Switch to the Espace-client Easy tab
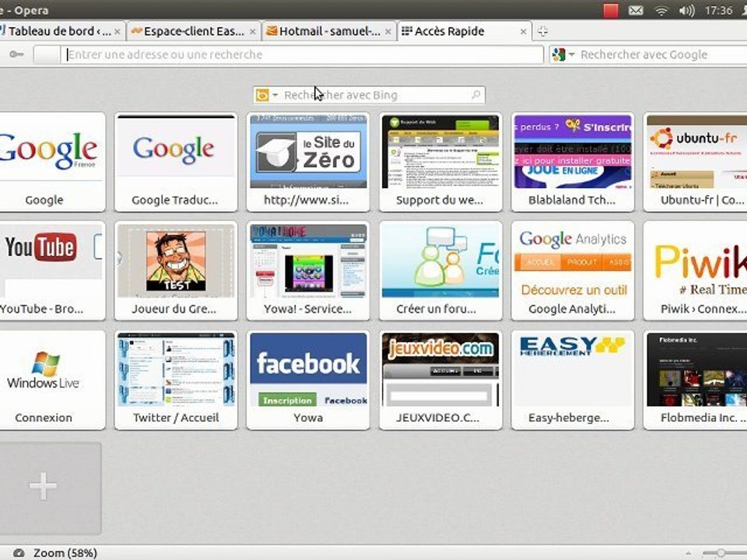747x560 pixels. coord(193,31)
